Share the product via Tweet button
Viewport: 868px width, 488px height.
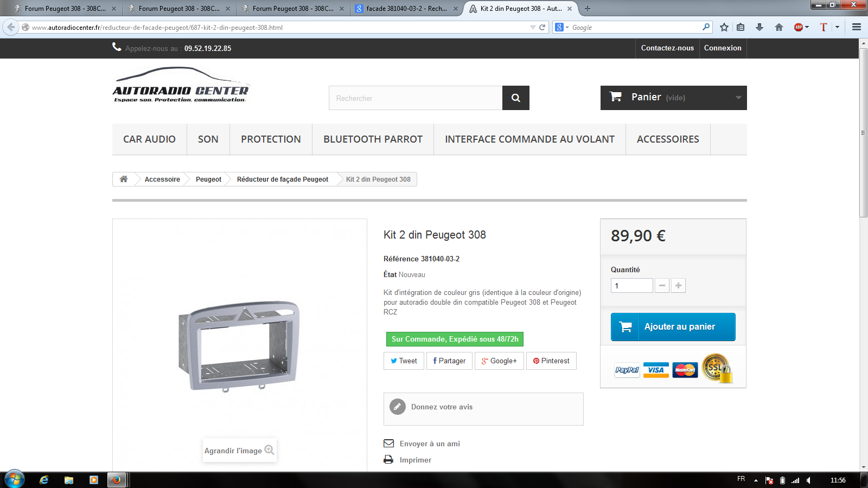[x=404, y=361]
